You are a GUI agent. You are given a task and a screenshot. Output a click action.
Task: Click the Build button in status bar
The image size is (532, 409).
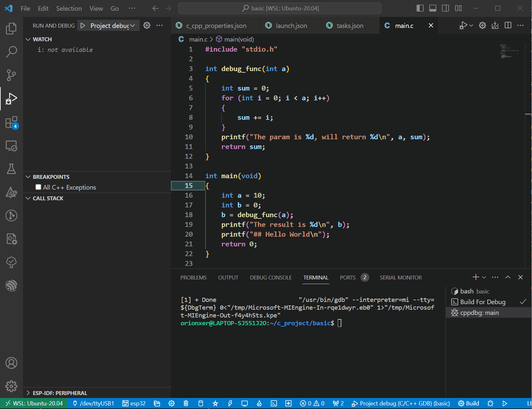(468, 403)
